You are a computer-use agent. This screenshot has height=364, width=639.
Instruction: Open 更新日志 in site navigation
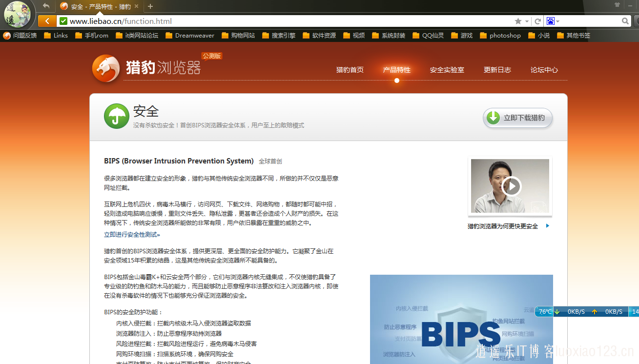[x=497, y=70]
